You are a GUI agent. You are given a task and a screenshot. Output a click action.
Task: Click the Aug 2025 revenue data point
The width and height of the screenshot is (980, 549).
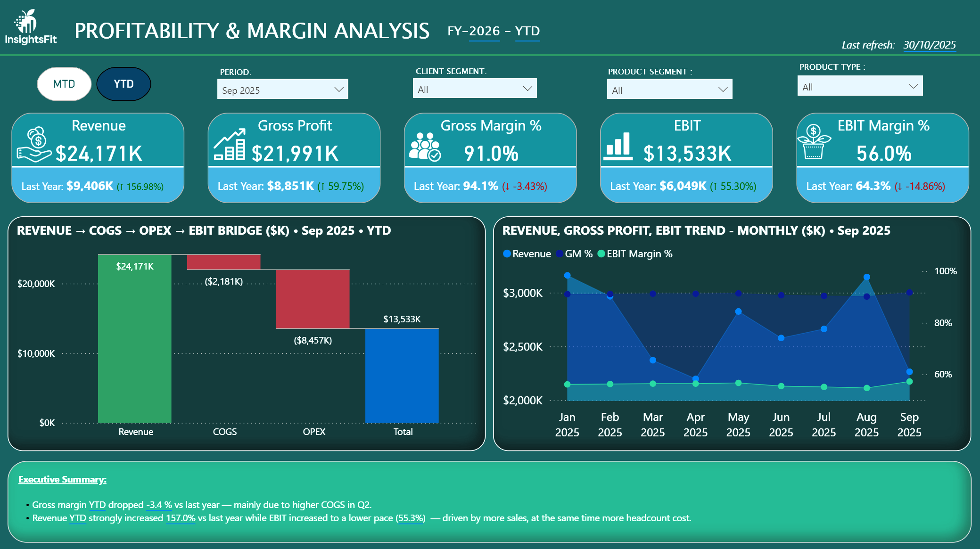point(866,277)
